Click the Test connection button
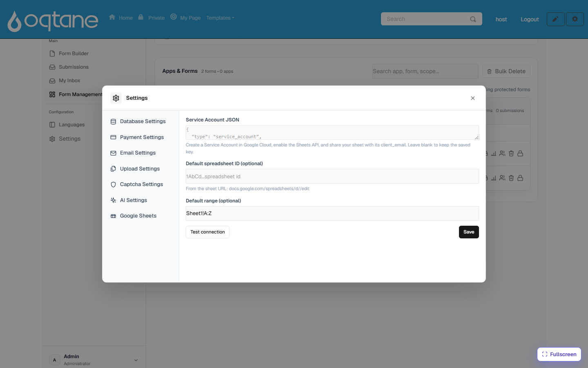588x368 pixels. [x=207, y=232]
